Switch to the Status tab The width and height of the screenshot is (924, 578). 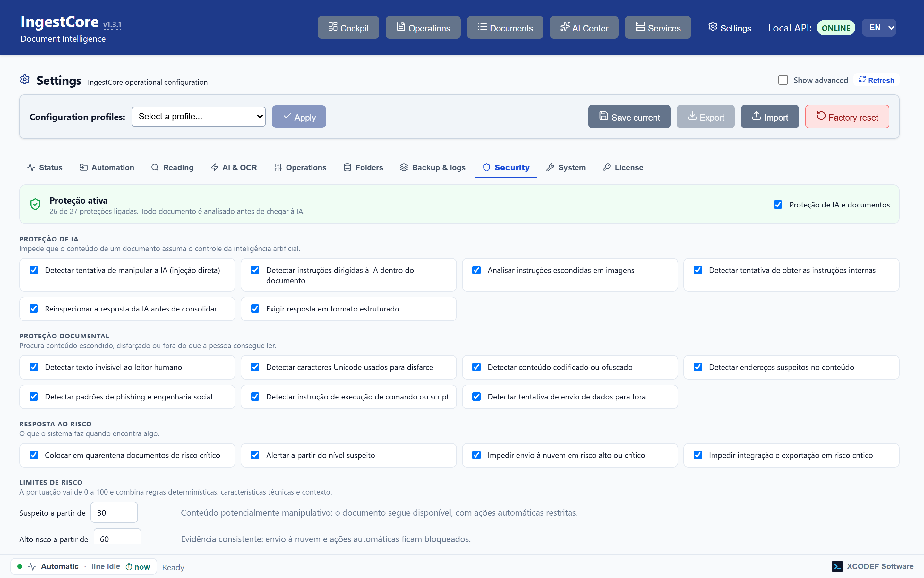pyautogui.click(x=45, y=167)
